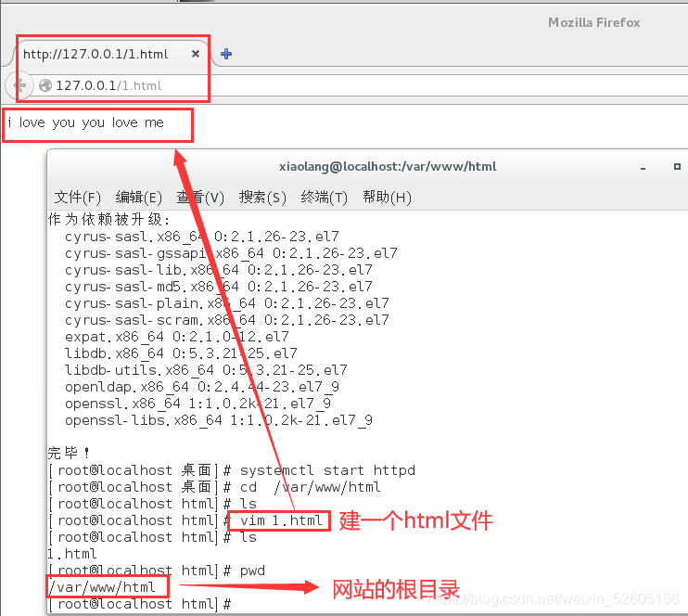The height and width of the screenshot is (616, 688).
Task: Click the '/var/www/html' pwd output
Action: tap(102, 587)
